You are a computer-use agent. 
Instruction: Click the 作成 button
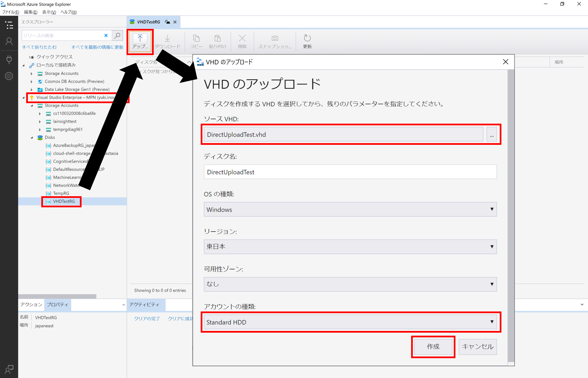coord(433,346)
